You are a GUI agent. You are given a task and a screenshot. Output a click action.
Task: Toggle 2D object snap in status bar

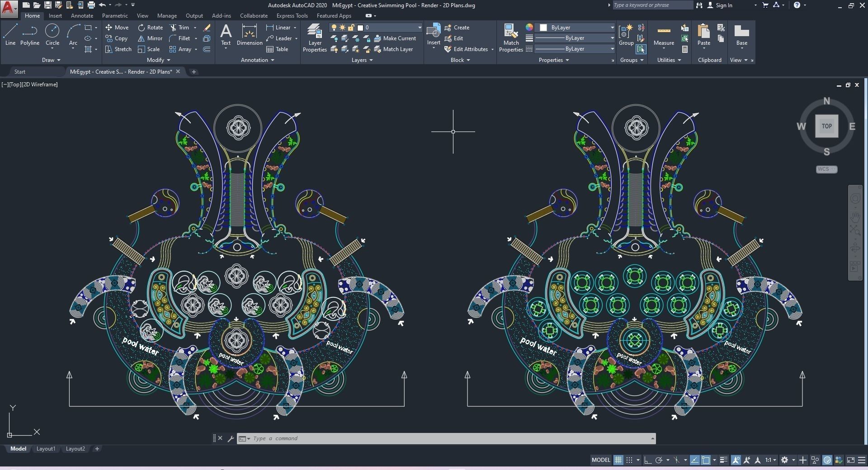(x=706, y=460)
